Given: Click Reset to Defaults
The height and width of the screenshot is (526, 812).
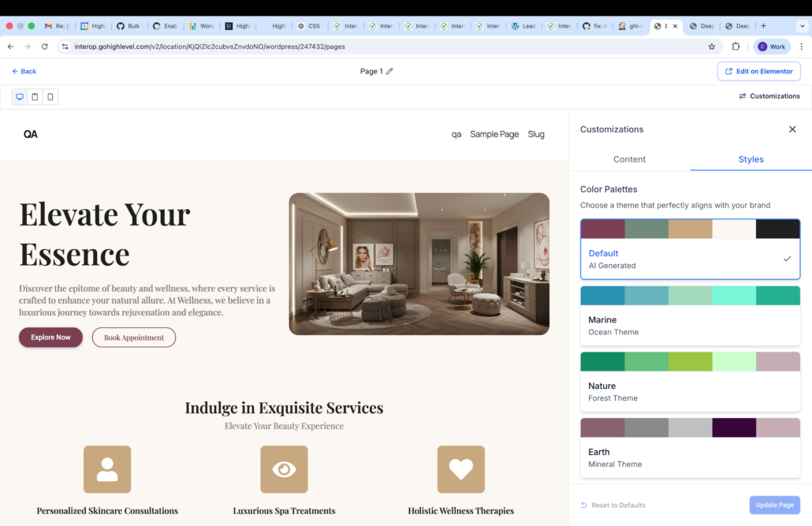Looking at the screenshot, I should pos(613,505).
